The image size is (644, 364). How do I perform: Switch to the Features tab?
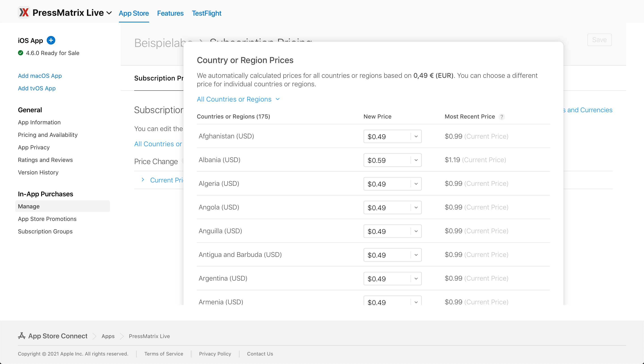tap(170, 13)
